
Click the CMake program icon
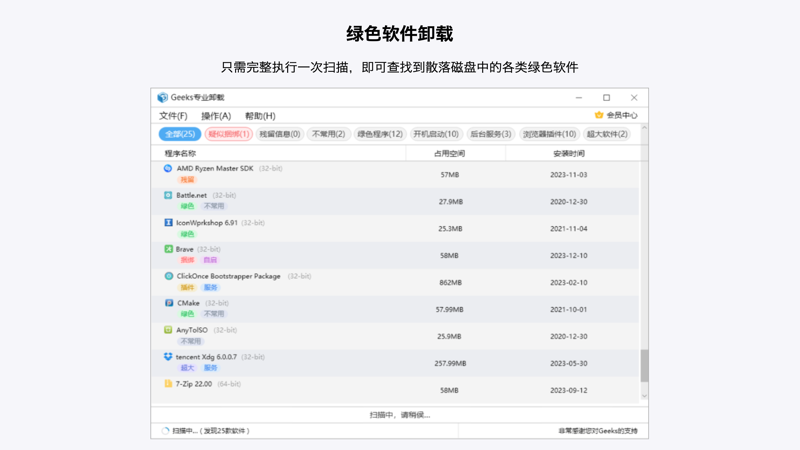[169, 303]
